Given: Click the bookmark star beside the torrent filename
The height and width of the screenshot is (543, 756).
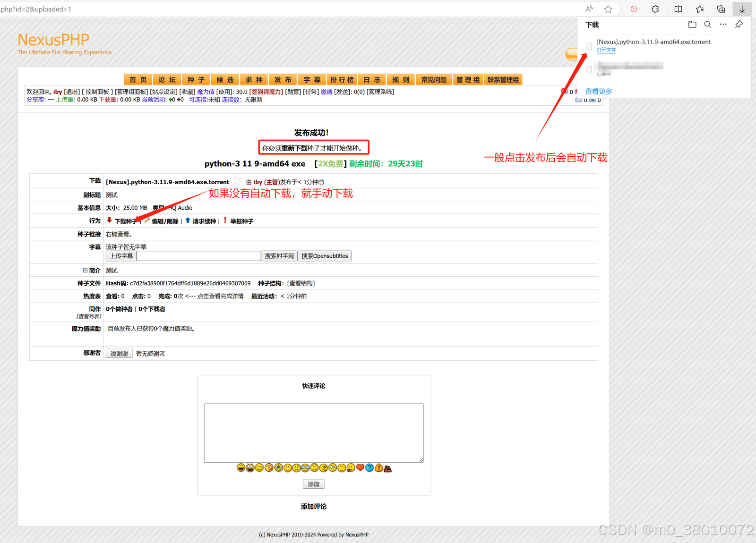Looking at the screenshot, I should click(x=237, y=180).
